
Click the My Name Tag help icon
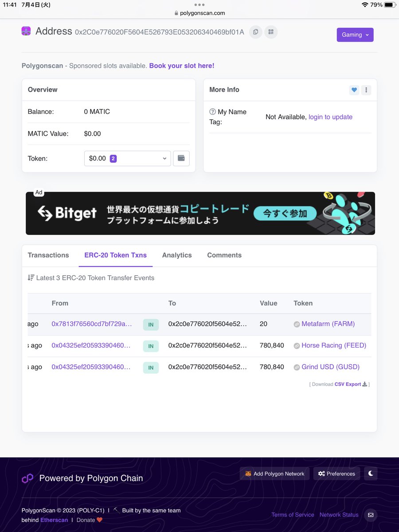[x=212, y=112]
